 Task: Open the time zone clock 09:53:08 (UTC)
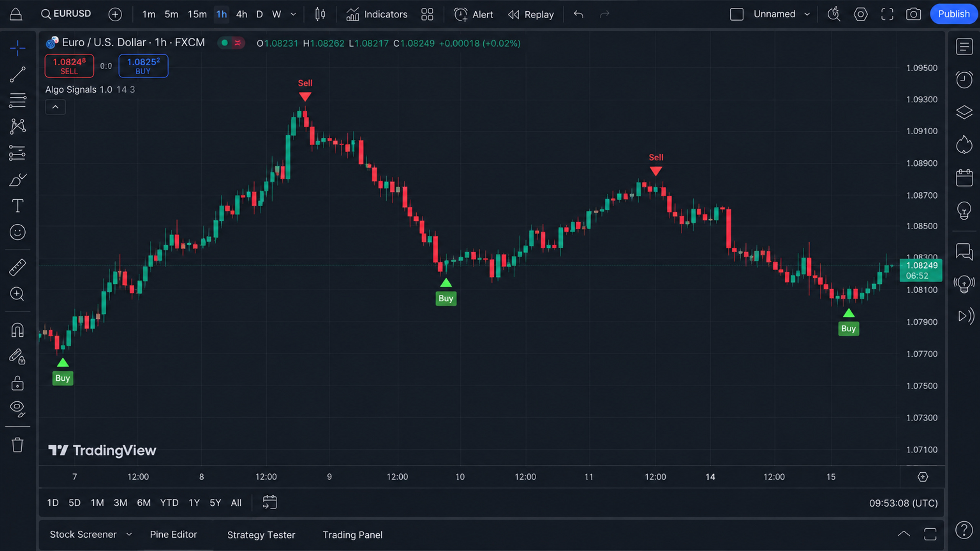903,503
